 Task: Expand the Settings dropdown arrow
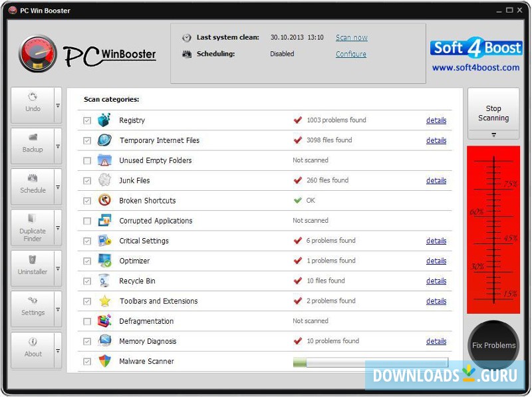click(x=58, y=309)
